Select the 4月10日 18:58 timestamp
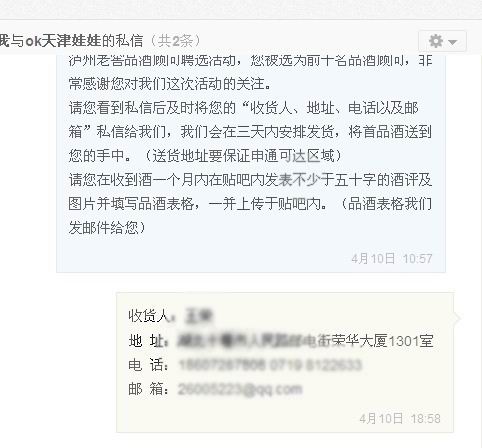 point(400,418)
